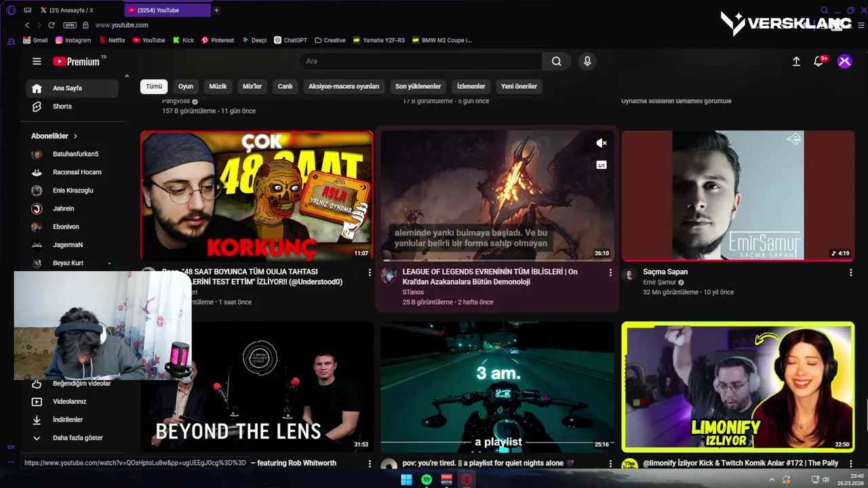Expand the Abonelikler section chevron
This screenshot has height=488, width=868.
[75, 136]
